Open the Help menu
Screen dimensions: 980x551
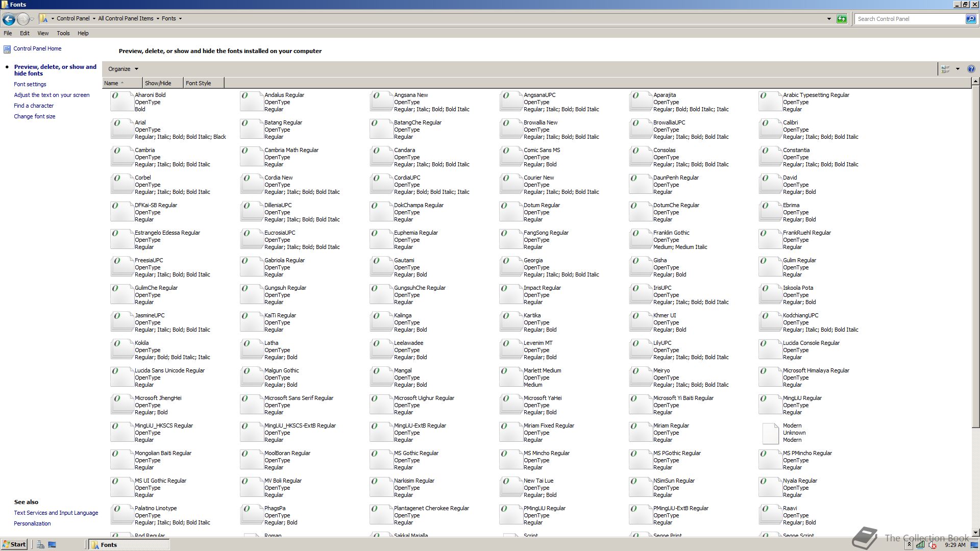[x=83, y=33]
